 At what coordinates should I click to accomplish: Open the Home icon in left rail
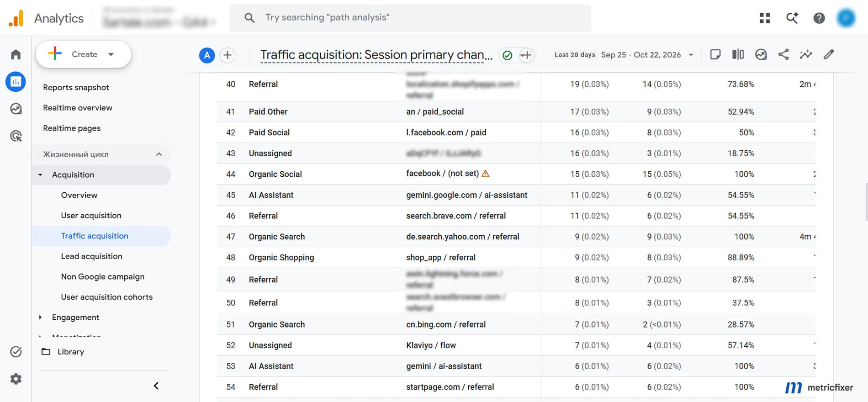(x=16, y=54)
